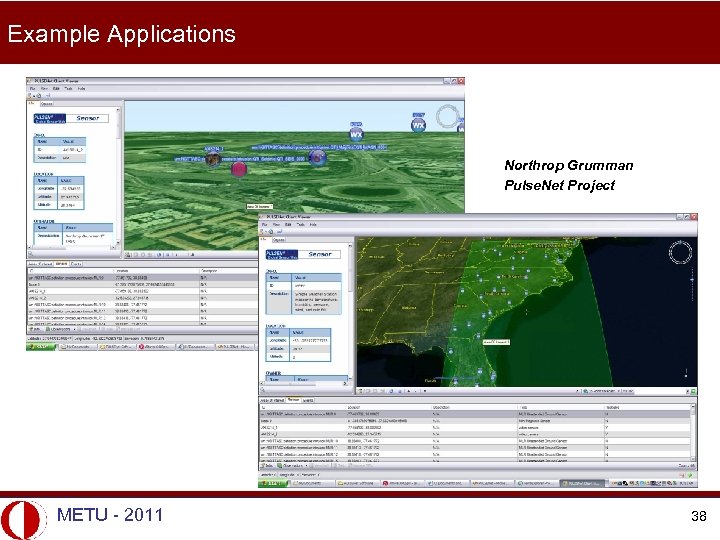
Task: Select the dark blue sphere marker on 3D map
Action: [317, 158]
